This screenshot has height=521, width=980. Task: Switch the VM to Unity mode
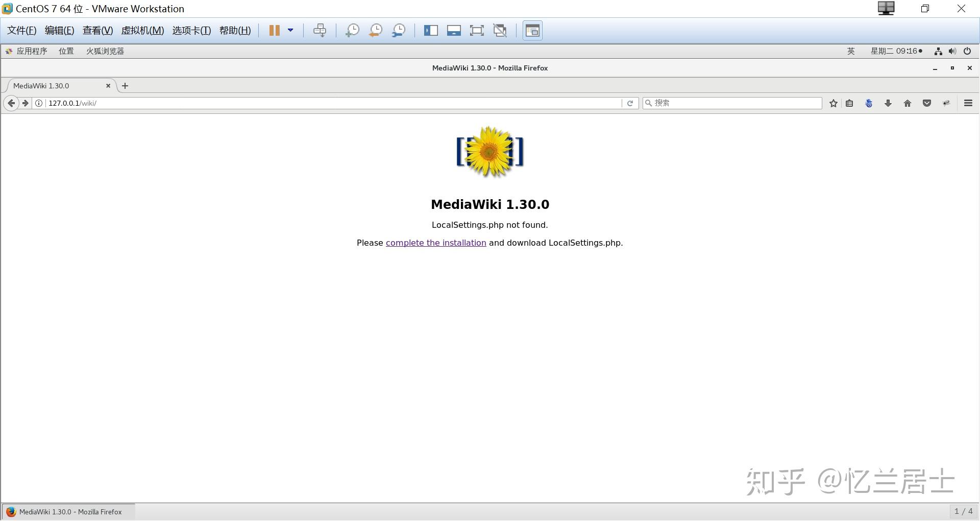[500, 30]
